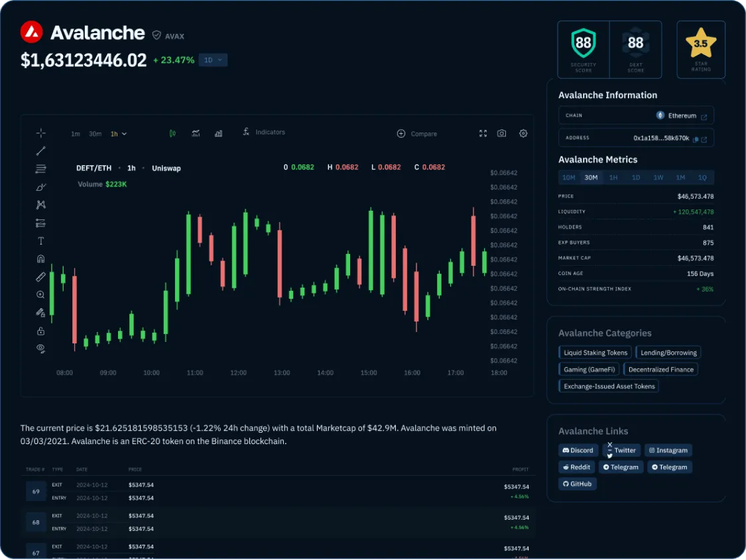
Task: Select the horizontal lines tool in sidebar
Action: click(41, 169)
